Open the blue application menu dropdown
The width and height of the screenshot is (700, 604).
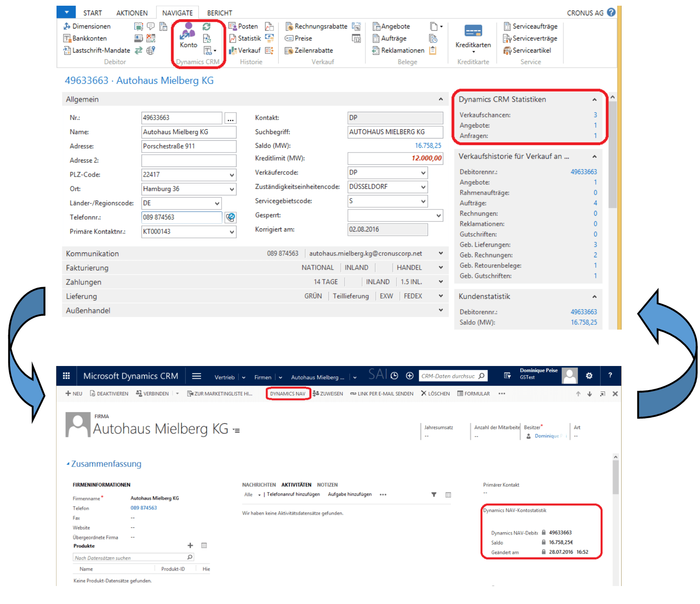pos(66,12)
